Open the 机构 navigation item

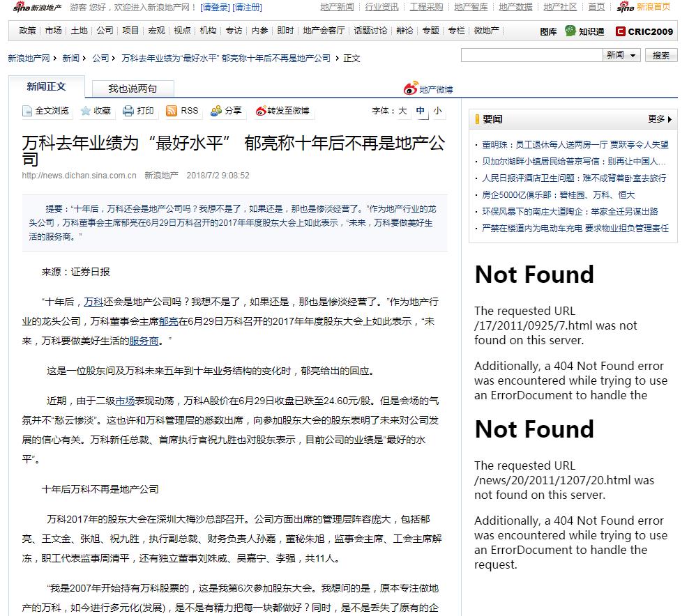click(x=208, y=31)
